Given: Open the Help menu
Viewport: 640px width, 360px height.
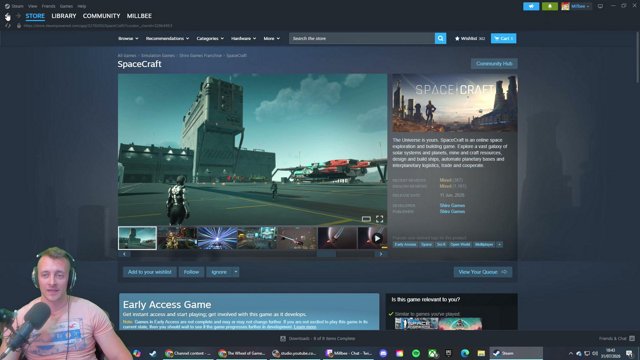Looking at the screenshot, I should (82, 6).
